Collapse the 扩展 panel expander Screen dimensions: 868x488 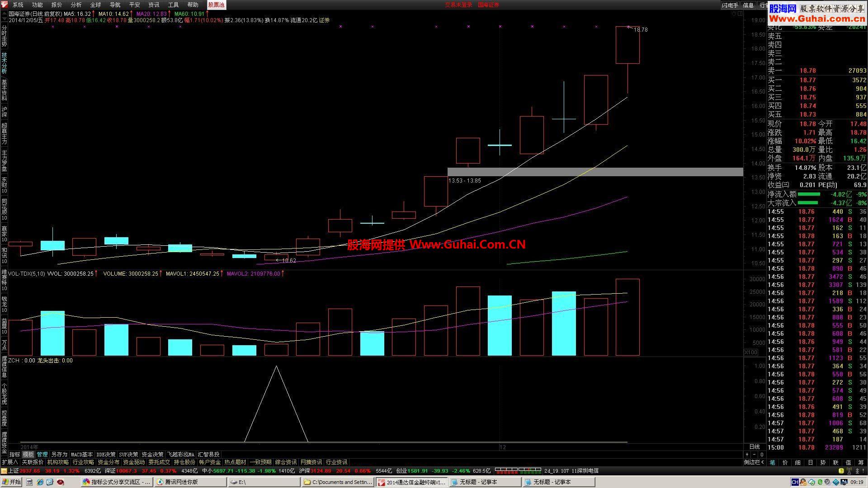[x=9, y=462]
